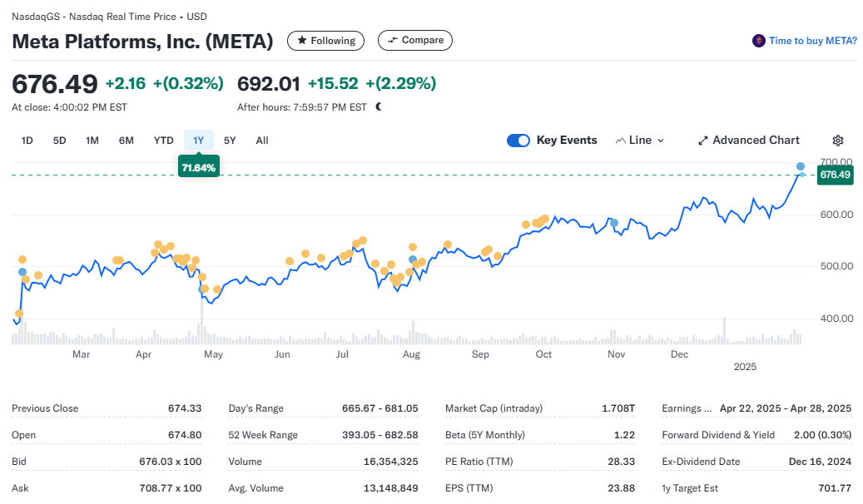863x504 pixels.
Task: Select the 6M time range tab
Action: click(x=126, y=141)
